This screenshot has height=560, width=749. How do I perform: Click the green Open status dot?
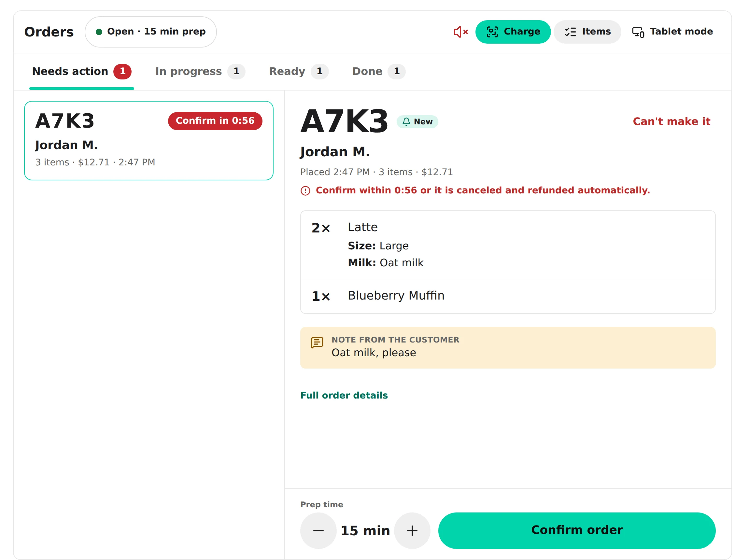point(99,32)
